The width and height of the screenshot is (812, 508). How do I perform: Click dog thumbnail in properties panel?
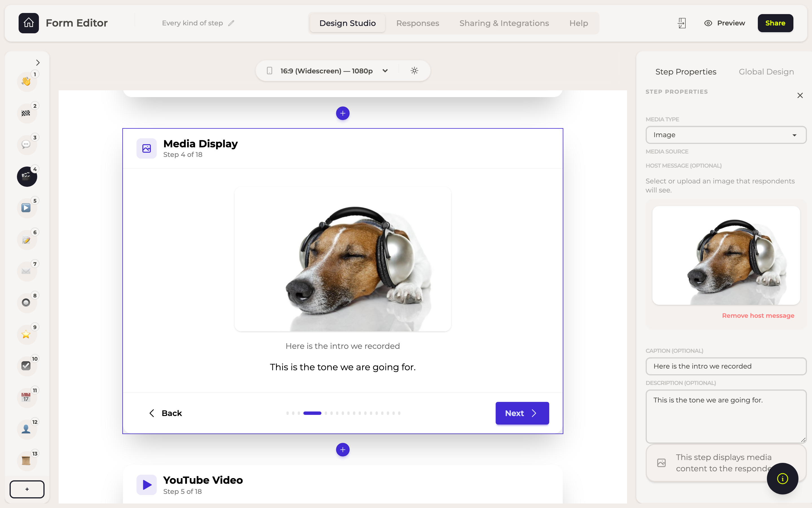click(726, 255)
